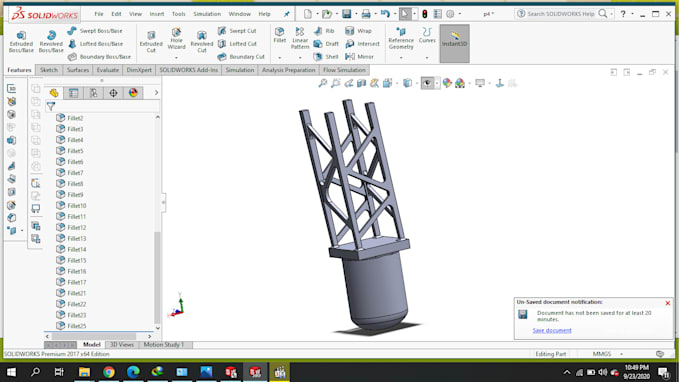
Task: Apply the Fillet tool
Action: [x=280, y=36]
